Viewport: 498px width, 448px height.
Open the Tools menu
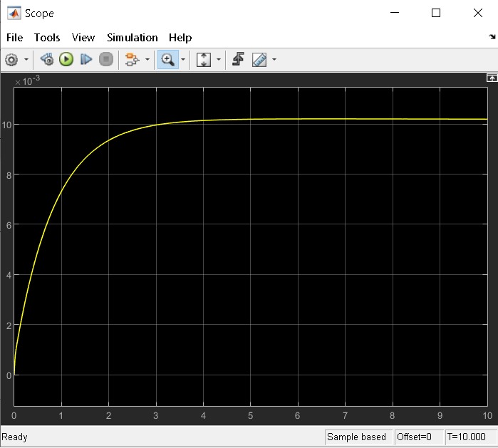click(x=47, y=38)
